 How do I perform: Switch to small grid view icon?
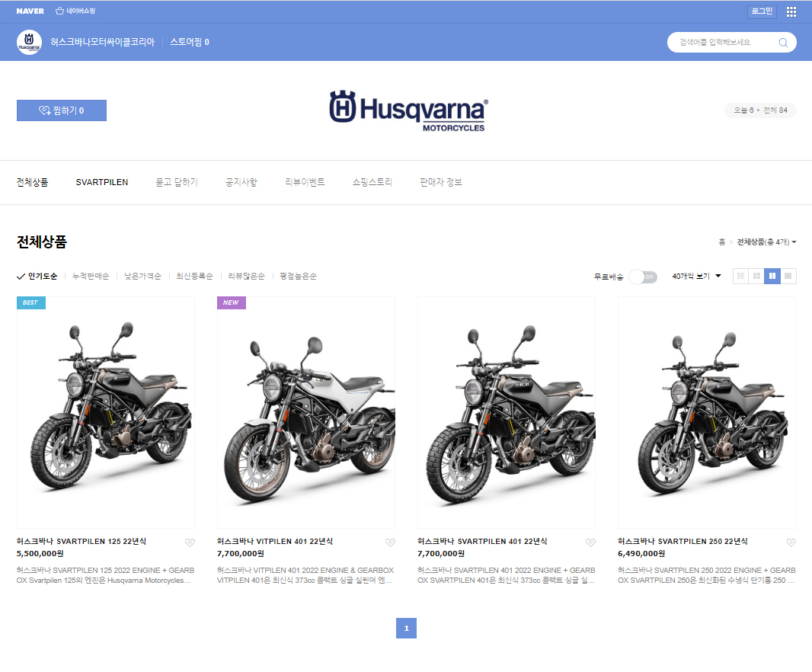(x=756, y=276)
